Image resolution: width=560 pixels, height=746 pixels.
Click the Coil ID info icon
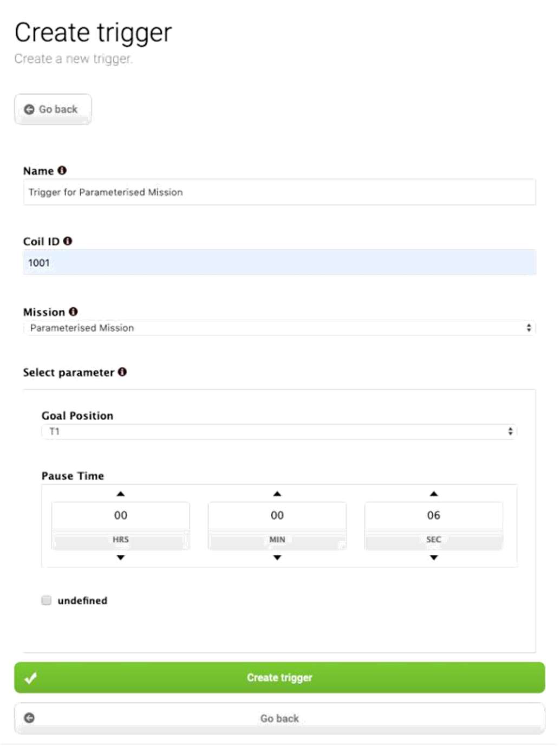pos(68,241)
